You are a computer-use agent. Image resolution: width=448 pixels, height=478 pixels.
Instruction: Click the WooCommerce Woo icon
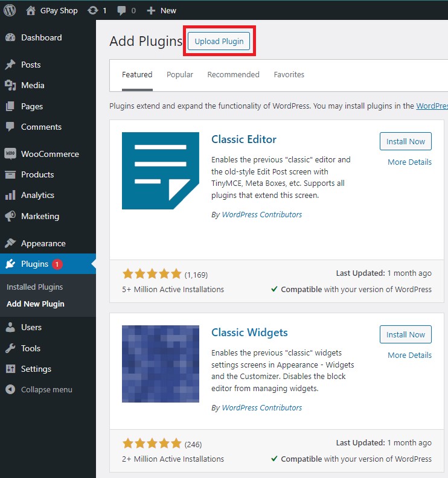coord(10,154)
